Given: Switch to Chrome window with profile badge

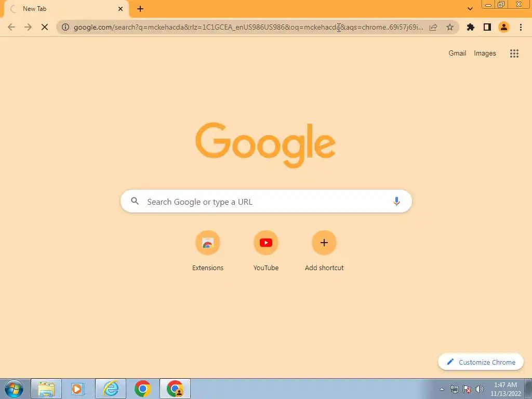Looking at the screenshot, I should pyautogui.click(x=175, y=389).
